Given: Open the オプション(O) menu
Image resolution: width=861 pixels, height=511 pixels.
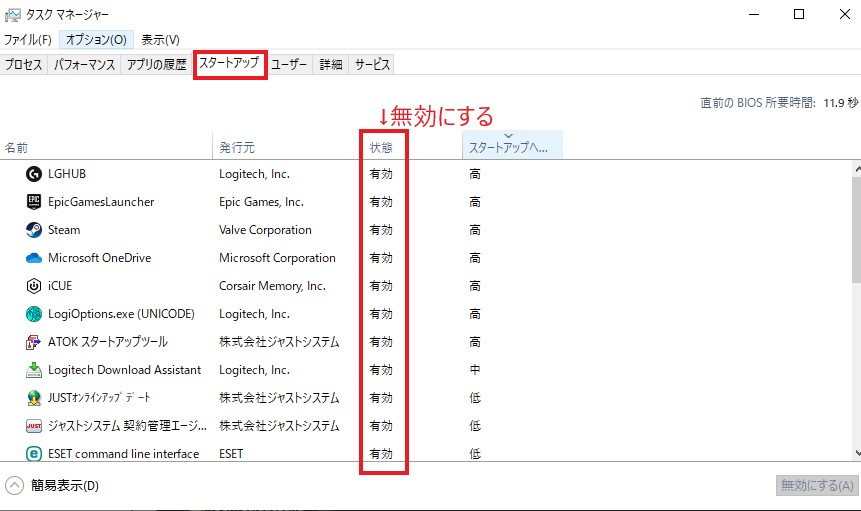Looking at the screenshot, I should 96,40.
